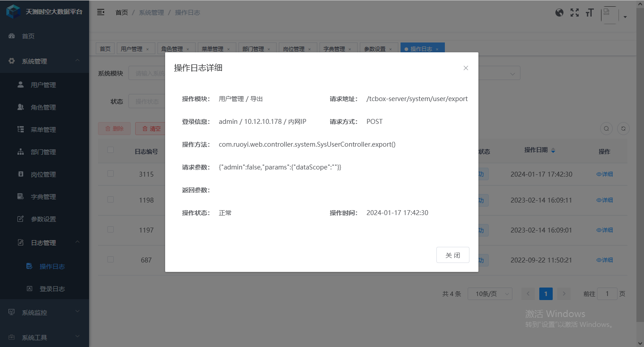
Task: Click the 关闭 button to close the dialog
Action: 452,255
